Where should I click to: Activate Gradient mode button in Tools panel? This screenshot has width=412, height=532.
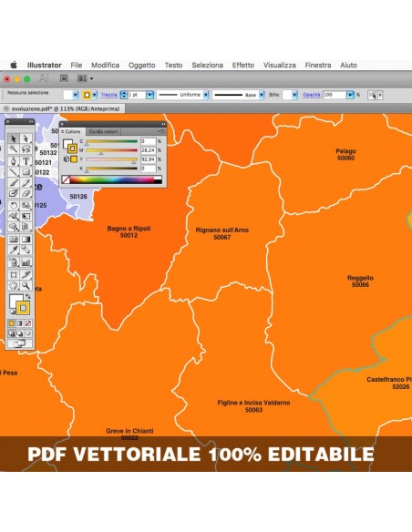20,323
